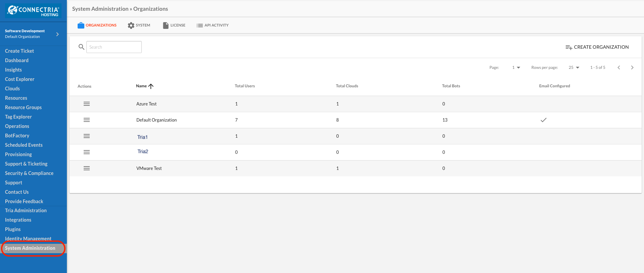Go to the next page of results
Image resolution: width=644 pixels, height=273 pixels.
point(632,67)
